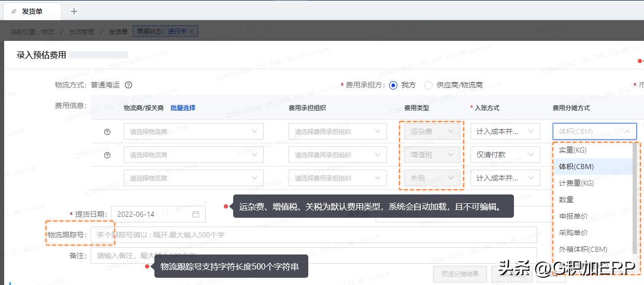Choose 数量 from the dropdown list

pos(593,200)
